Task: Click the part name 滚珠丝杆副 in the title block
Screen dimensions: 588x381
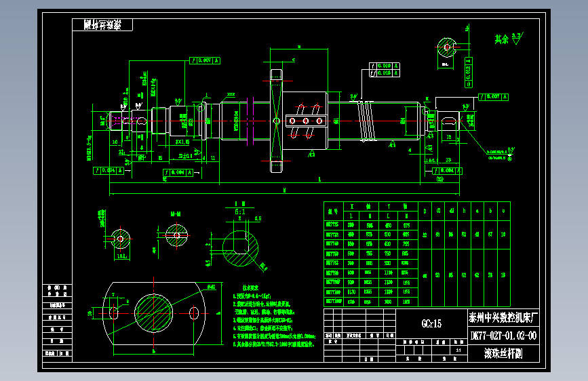Action: (x=503, y=353)
